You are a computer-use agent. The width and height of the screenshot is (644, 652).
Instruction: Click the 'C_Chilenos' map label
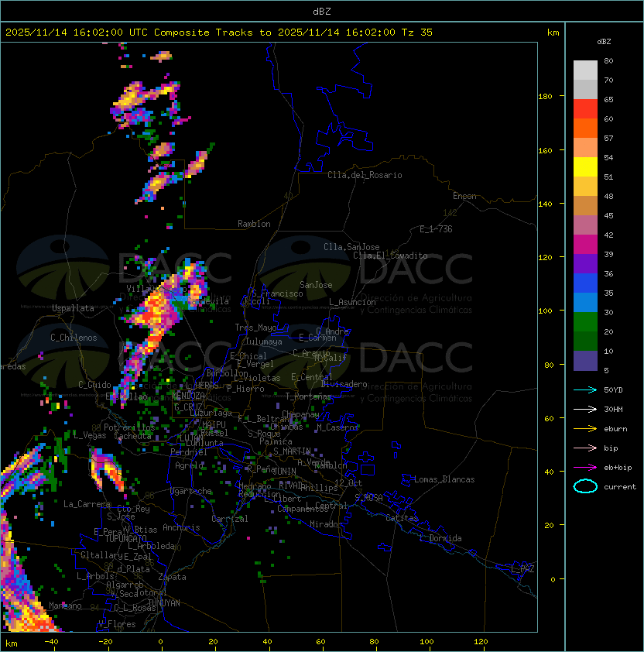pyautogui.click(x=74, y=338)
